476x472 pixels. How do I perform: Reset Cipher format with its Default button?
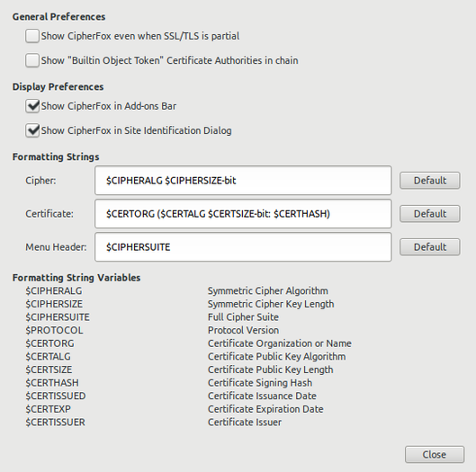(430, 181)
